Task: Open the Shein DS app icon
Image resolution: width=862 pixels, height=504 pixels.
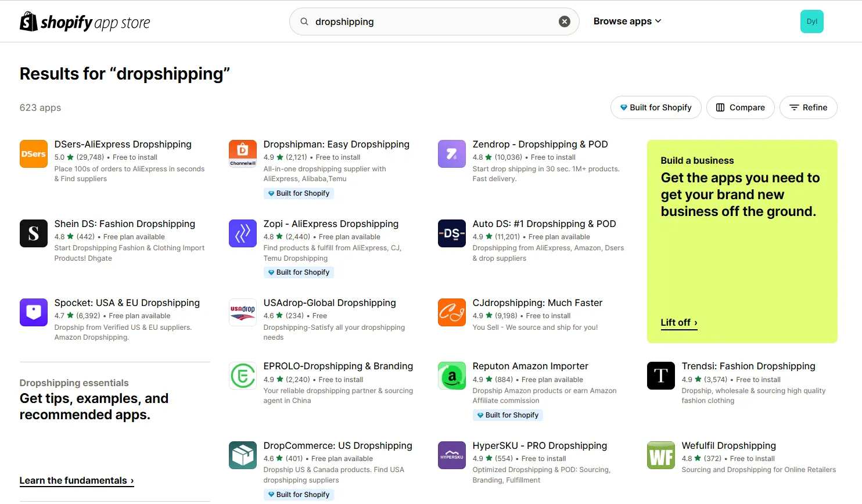Action: (34, 233)
